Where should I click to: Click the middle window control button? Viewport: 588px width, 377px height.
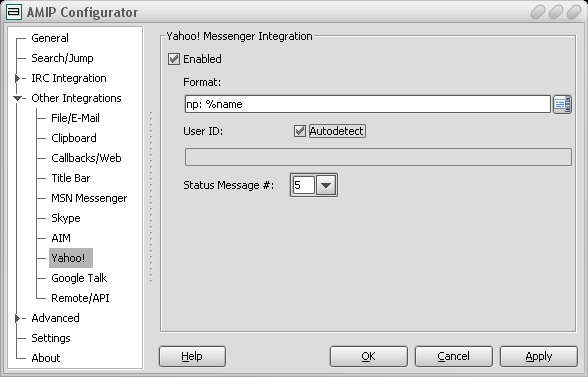(x=556, y=12)
